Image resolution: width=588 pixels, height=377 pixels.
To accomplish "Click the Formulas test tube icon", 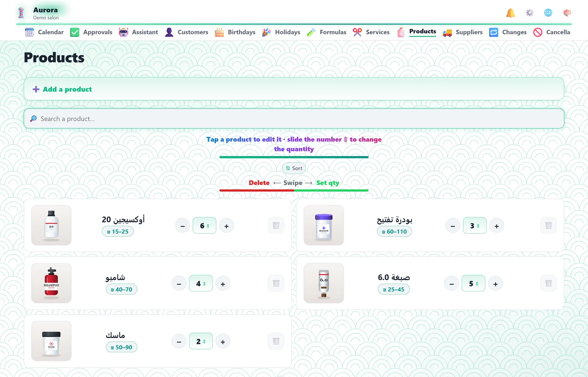I will (311, 32).
